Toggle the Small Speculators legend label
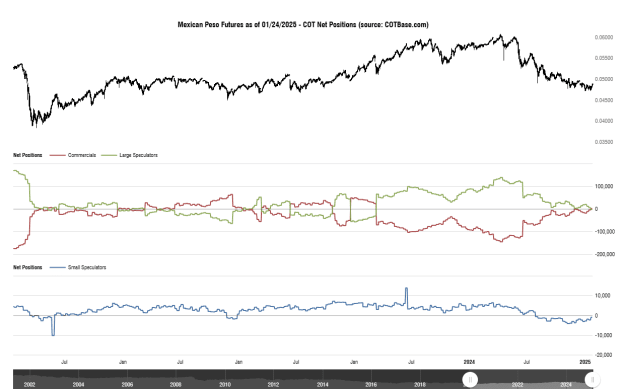This screenshot has height=389, width=625. click(x=87, y=267)
